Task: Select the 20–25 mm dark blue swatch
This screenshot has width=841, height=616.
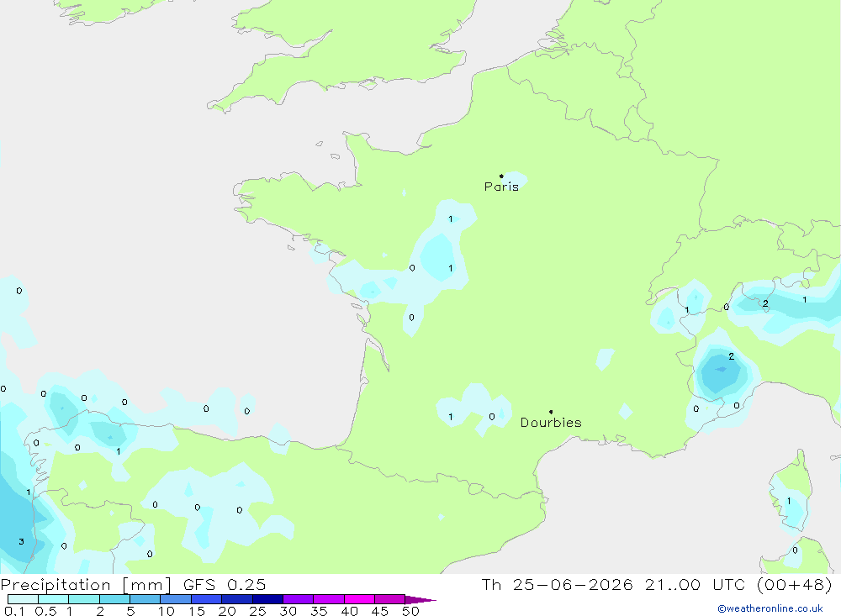Action: (x=236, y=599)
